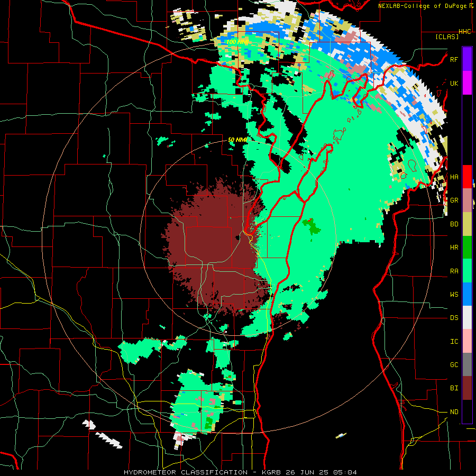Click the RF legend label
This screenshot has width=476, height=476.
pyautogui.click(x=454, y=59)
